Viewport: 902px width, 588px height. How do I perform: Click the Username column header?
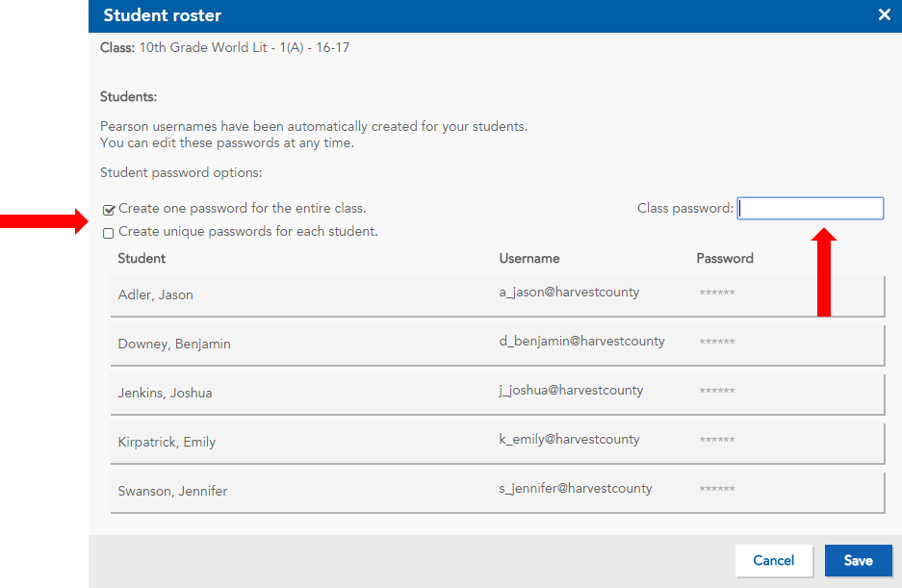(x=529, y=258)
